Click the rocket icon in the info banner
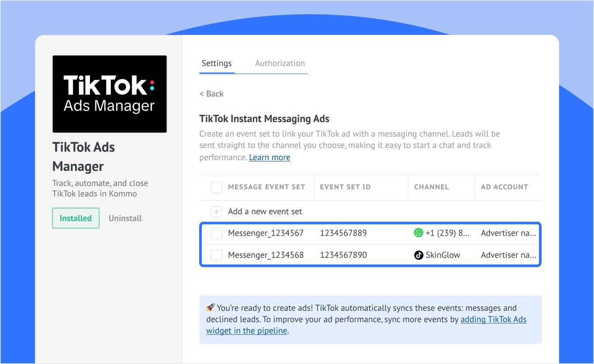 pos(211,308)
